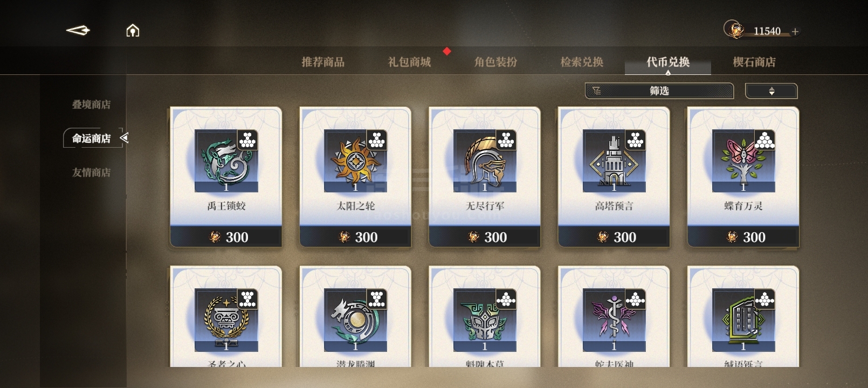
Task: Open the 筛选 filter dropdown
Action: [x=659, y=91]
